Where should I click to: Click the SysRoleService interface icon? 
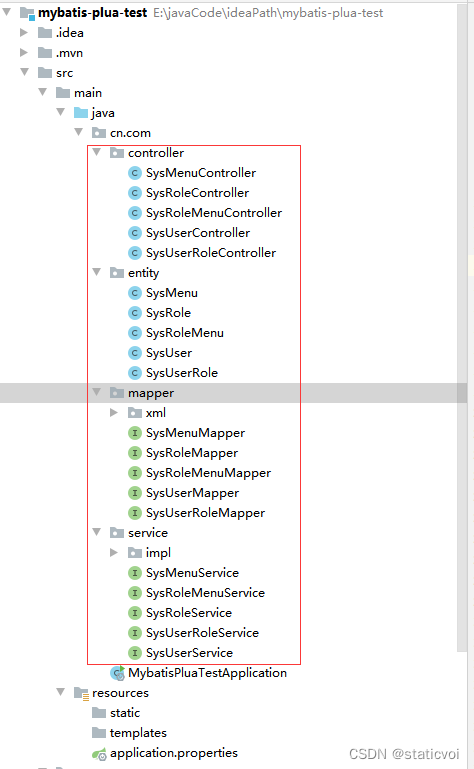coord(134,613)
